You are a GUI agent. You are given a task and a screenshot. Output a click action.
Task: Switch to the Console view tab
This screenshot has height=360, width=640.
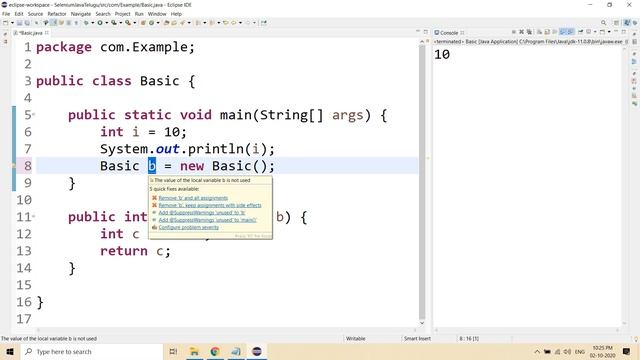tap(449, 33)
